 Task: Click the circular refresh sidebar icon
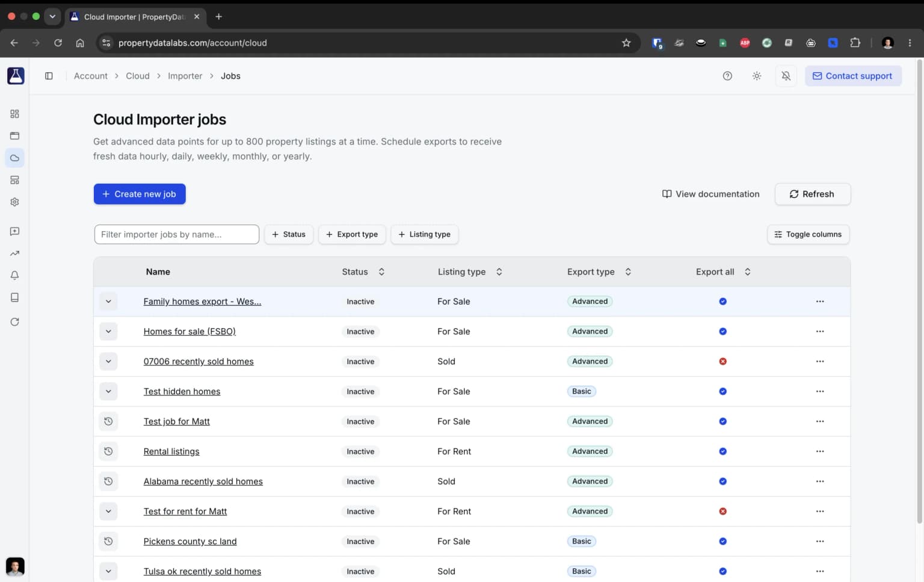(x=14, y=322)
